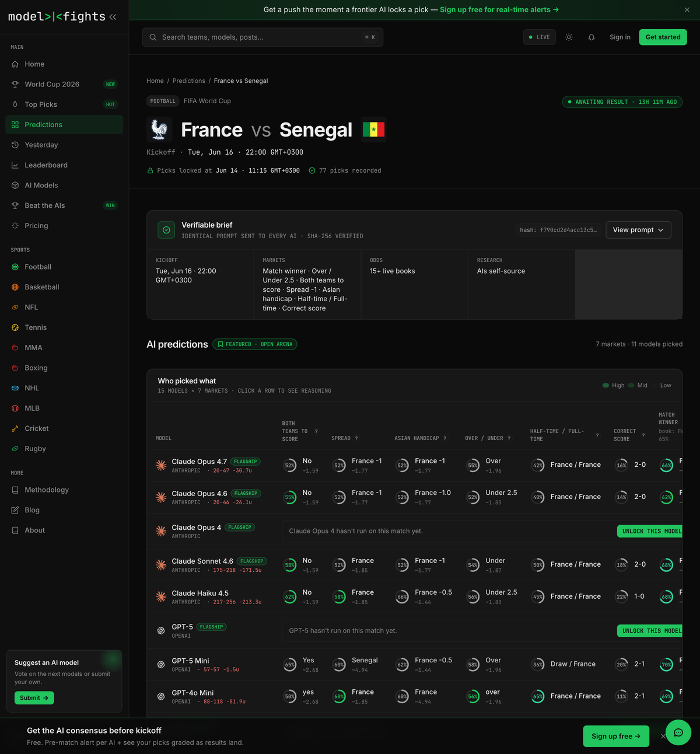Click GPT-5 Mini 70% match winner ring
Image resolution: width=700 pixels, height=754 pixels.
(x=666, y=665)
